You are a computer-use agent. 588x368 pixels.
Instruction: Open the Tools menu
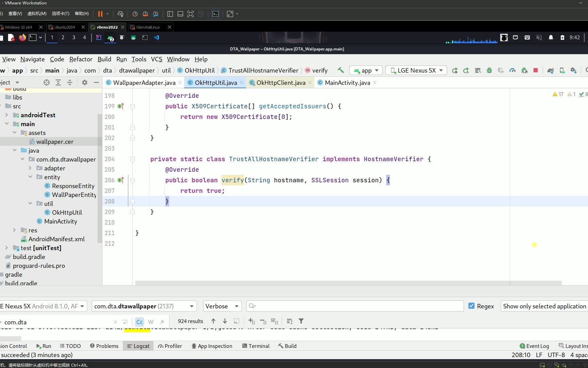139,59
